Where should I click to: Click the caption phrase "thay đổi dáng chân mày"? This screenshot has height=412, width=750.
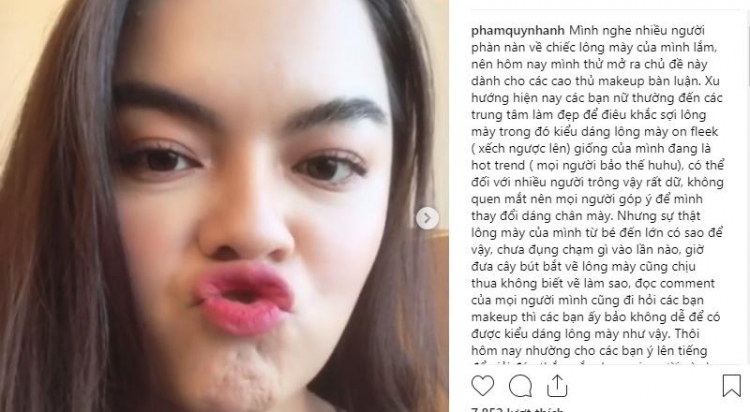pos(542,216)
